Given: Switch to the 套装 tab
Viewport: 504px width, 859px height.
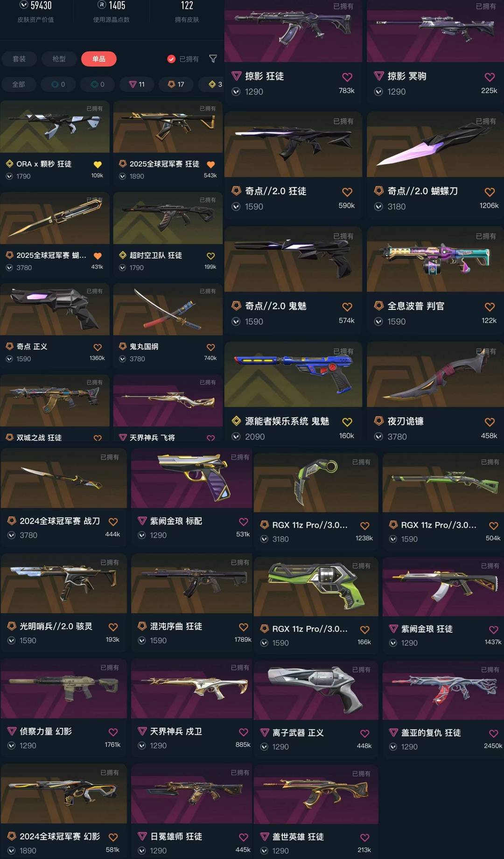Looking at the screenshot, I should 19,59.
